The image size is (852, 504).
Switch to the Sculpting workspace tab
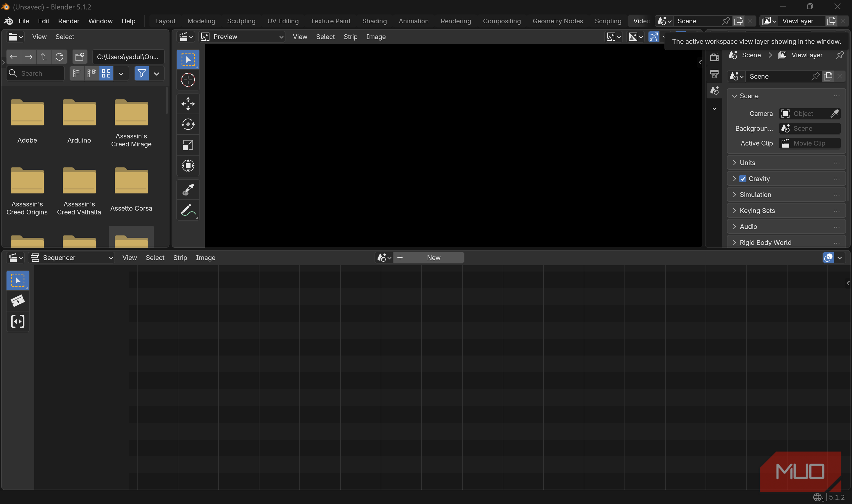pos(241,21)
